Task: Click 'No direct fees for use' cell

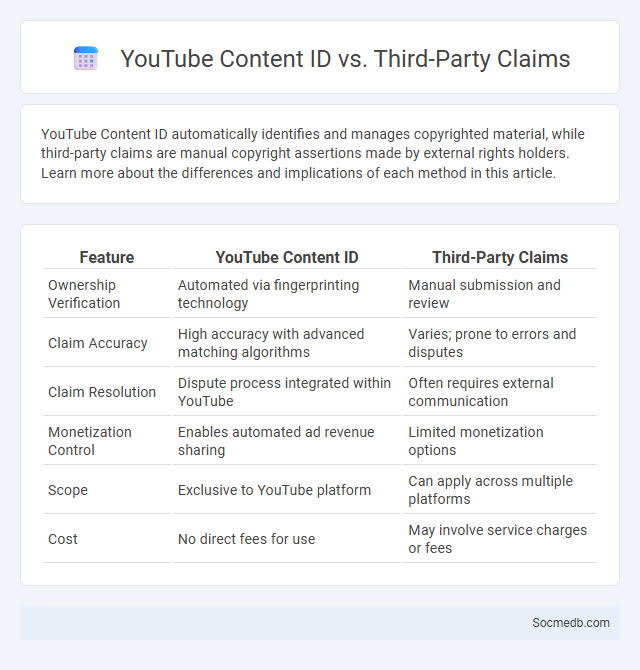Action: (x=287, y=539)
